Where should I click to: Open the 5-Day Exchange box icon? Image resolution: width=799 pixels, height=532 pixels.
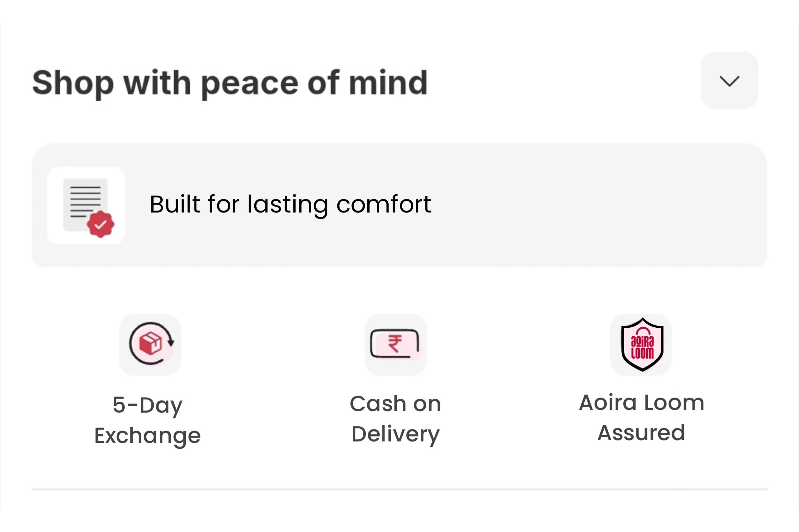click(150, 344)
